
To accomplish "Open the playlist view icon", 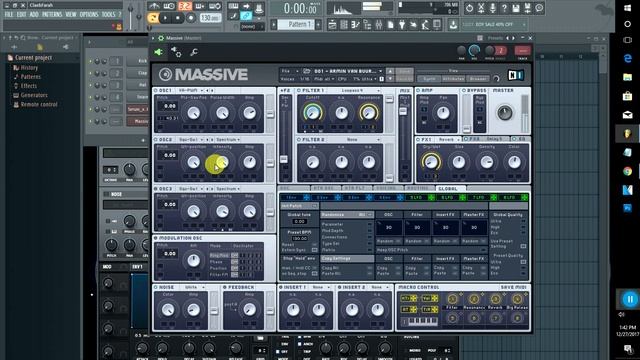I will click(x=332, y=25).
